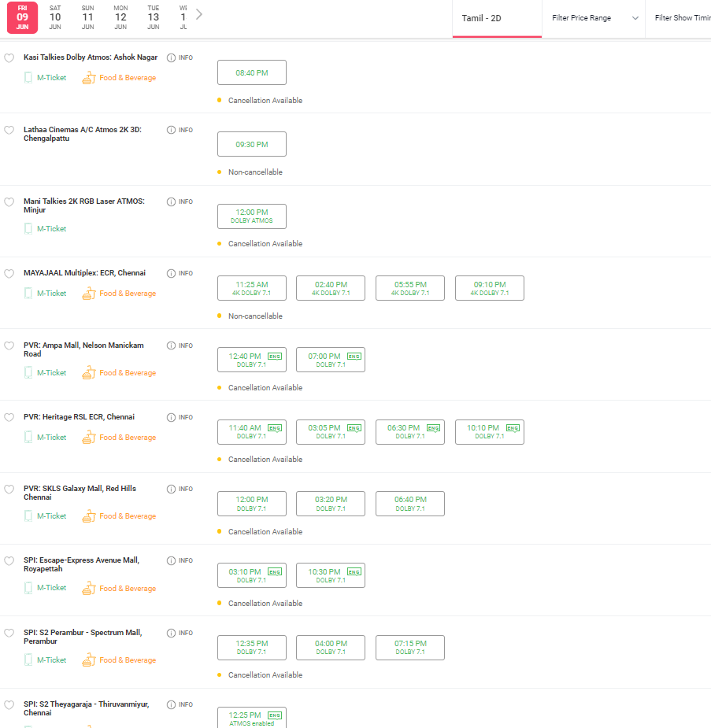This screenshot has height=728, width=711.
Task: Show next dates with right chevron
Action: click(199, 15)
